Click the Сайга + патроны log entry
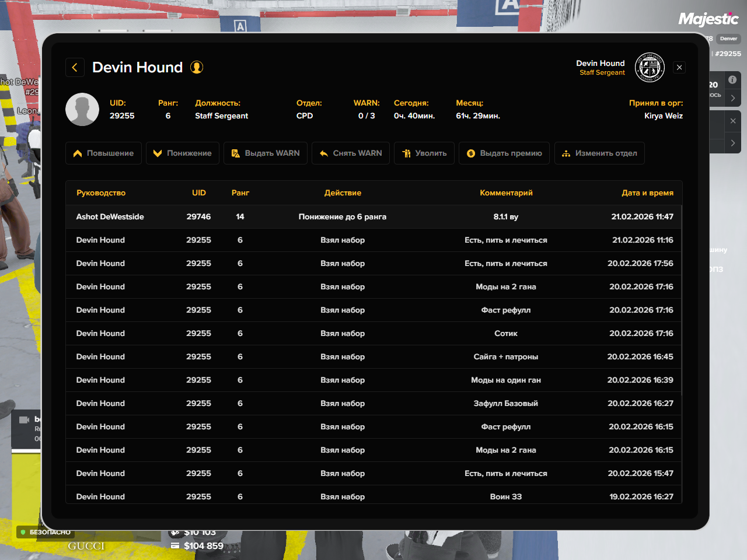747x560 pixels. click(505, 357)
